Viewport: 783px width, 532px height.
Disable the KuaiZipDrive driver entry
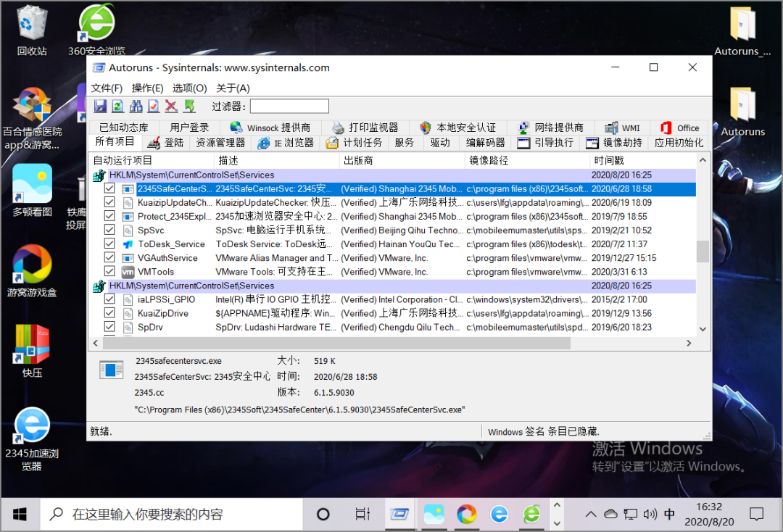coord(109,312)
